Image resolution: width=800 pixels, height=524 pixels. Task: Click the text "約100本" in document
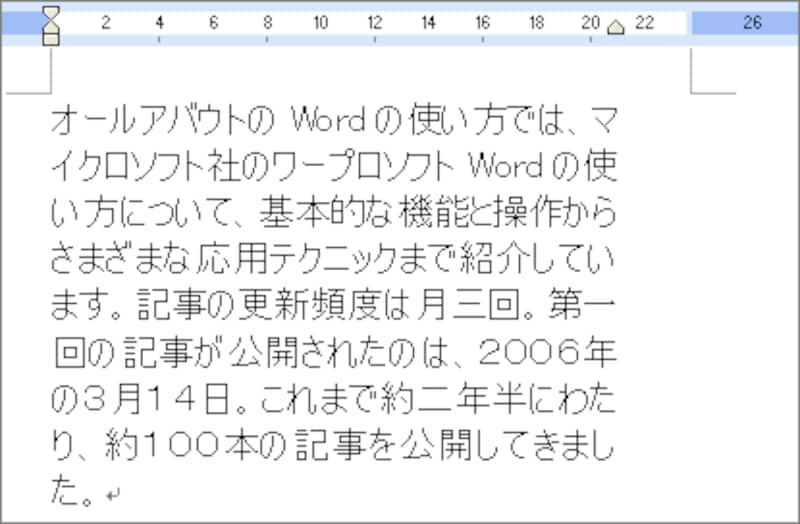pos(181,444)
